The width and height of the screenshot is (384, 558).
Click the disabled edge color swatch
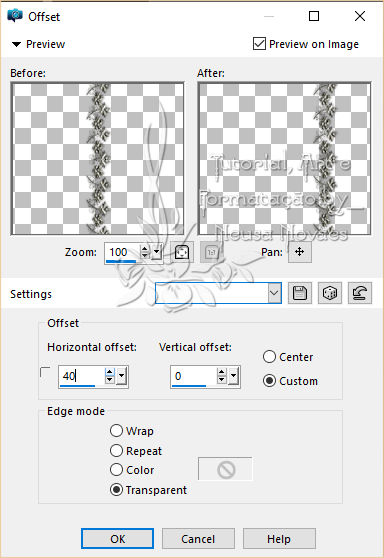coord(225,469)
